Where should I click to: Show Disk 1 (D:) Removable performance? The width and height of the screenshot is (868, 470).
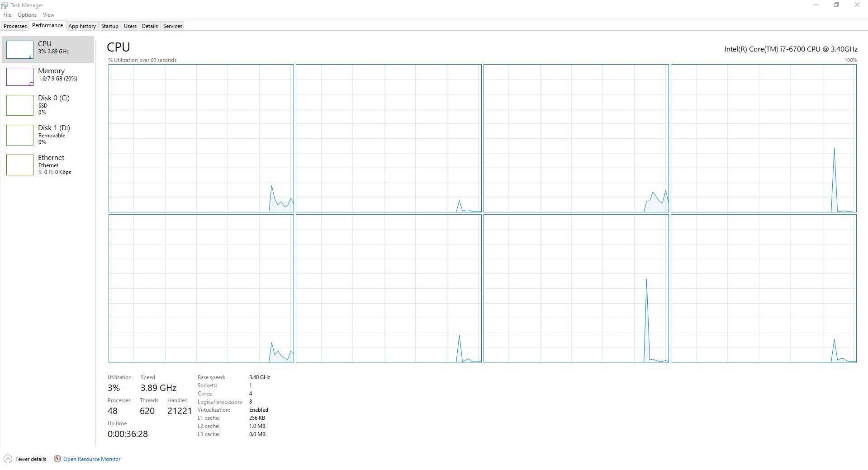(x=48, y=135)
